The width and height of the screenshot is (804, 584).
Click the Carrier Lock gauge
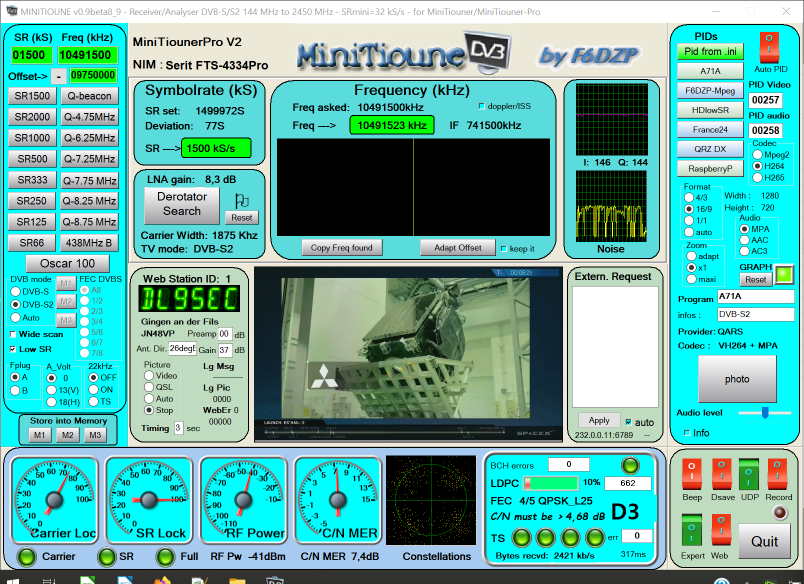click(54, 500)
